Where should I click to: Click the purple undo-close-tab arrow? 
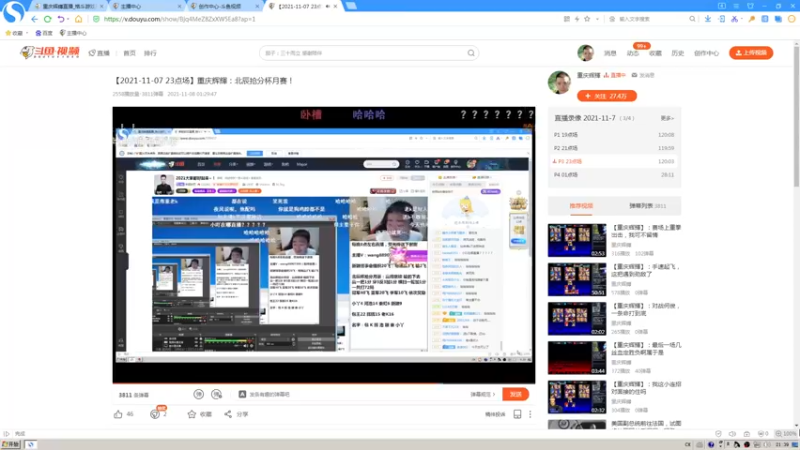61,19
